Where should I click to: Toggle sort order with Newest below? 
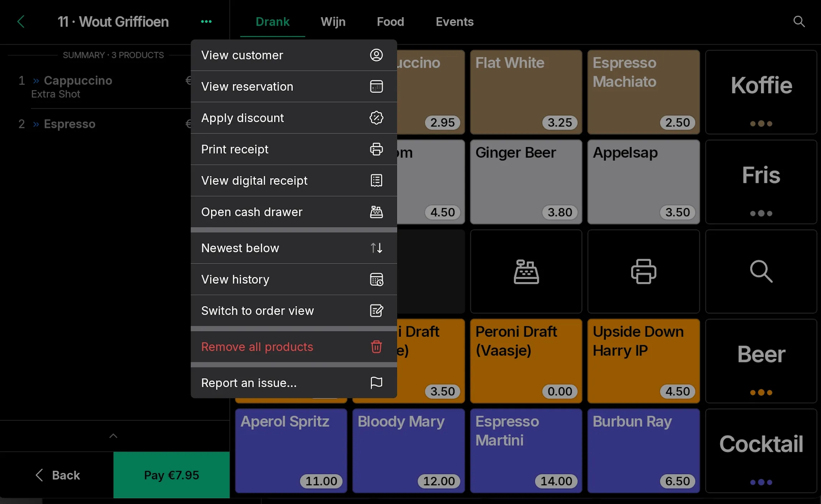pos(294,248)
